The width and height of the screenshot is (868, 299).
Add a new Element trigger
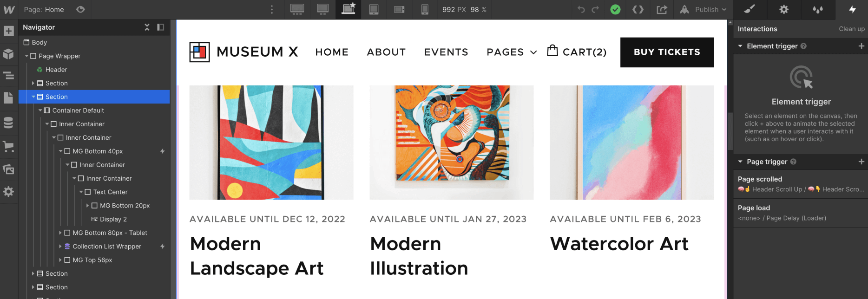(x=861, y=46)
